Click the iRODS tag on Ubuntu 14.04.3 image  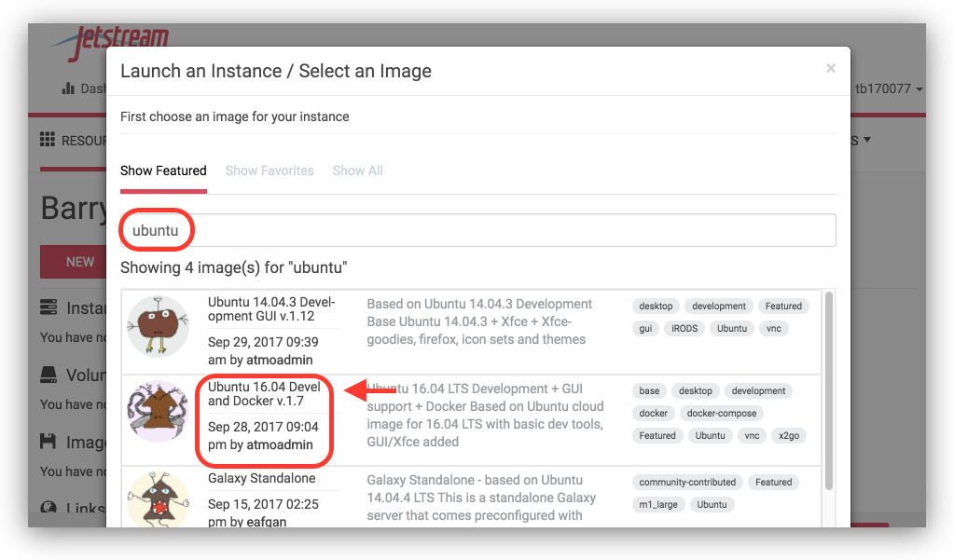coord(684,328)
